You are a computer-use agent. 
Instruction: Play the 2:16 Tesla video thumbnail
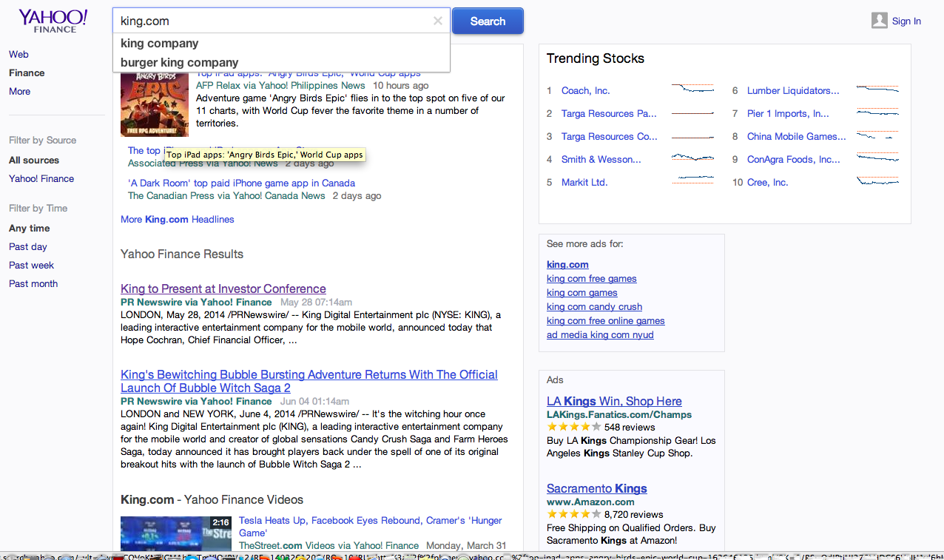coord(176,534)
